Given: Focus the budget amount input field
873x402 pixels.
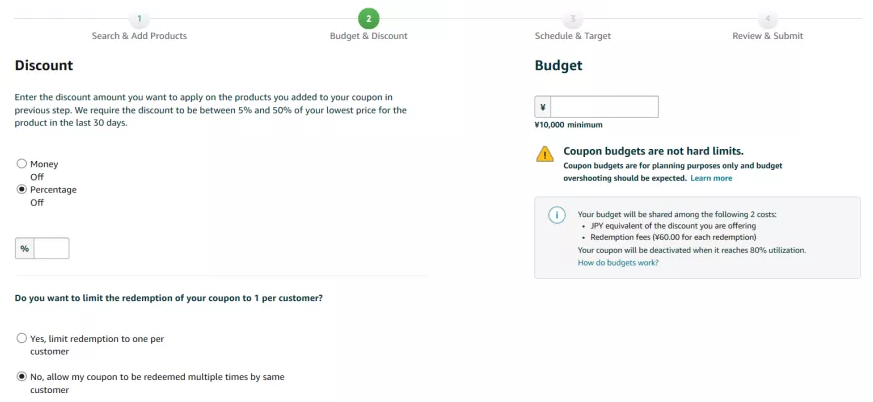Looking at the screenshot, I should [605, 107].
